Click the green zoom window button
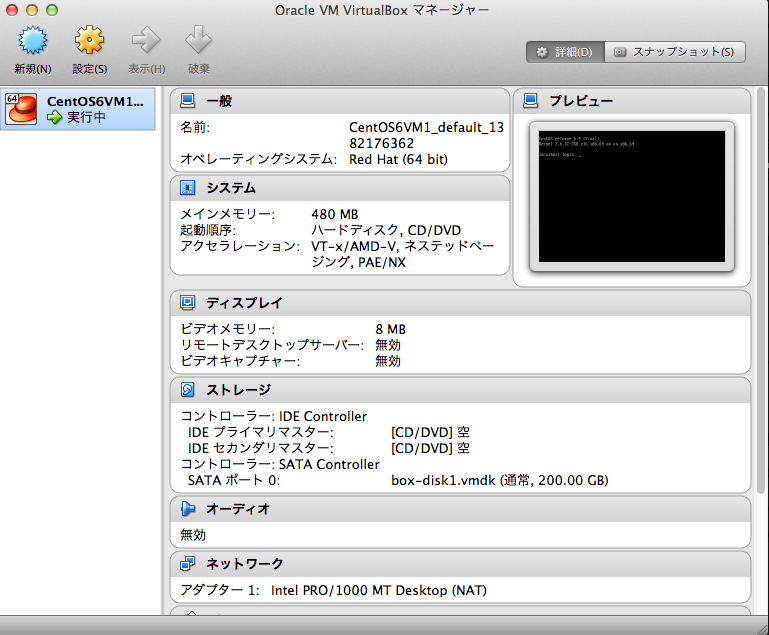 coord(51,10)
